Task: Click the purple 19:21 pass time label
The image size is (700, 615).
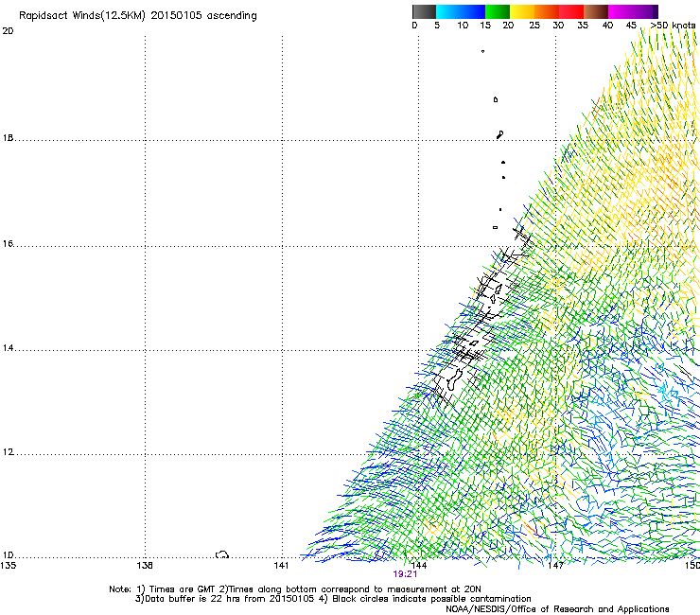Action: pos(405,574)
